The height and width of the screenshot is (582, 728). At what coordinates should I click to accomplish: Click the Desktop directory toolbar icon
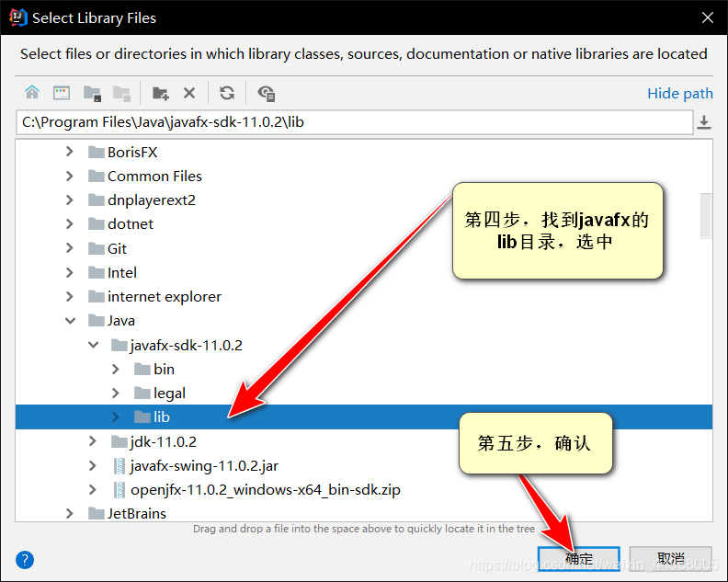[62, 93]
